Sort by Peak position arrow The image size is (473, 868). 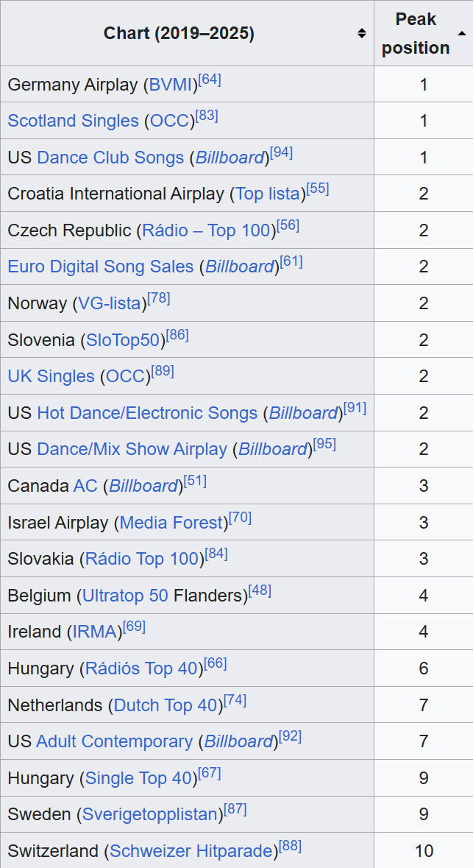[x=461, y=34]
